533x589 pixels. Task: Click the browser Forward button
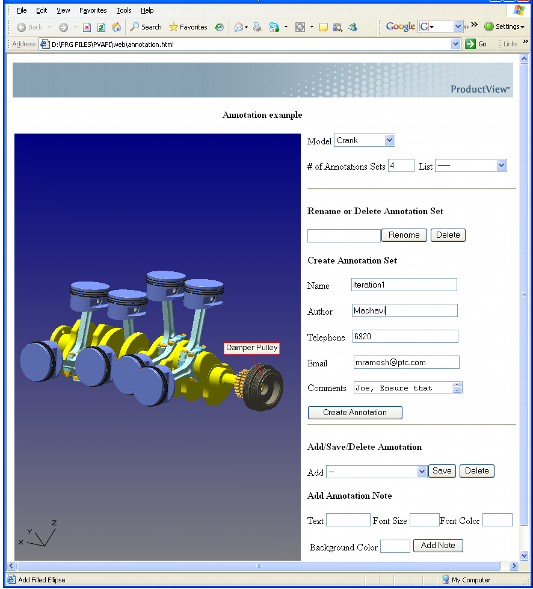point(63,27)
